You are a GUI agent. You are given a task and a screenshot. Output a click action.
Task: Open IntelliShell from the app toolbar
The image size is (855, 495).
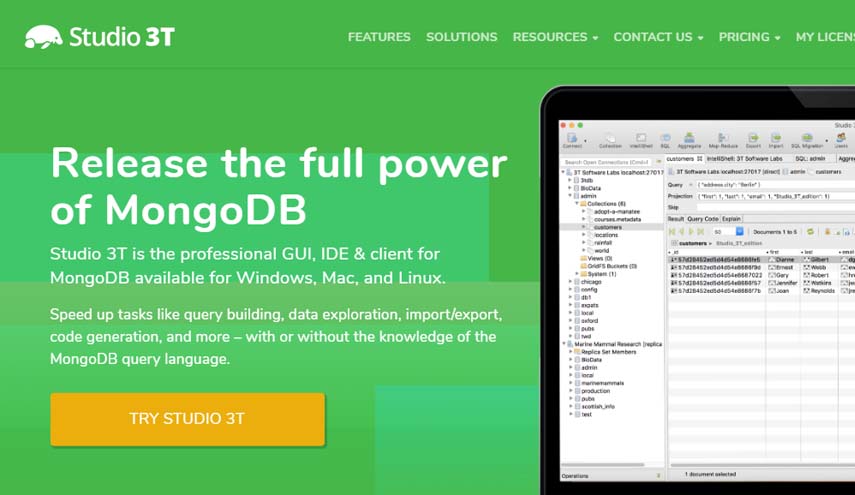(641, 138)
